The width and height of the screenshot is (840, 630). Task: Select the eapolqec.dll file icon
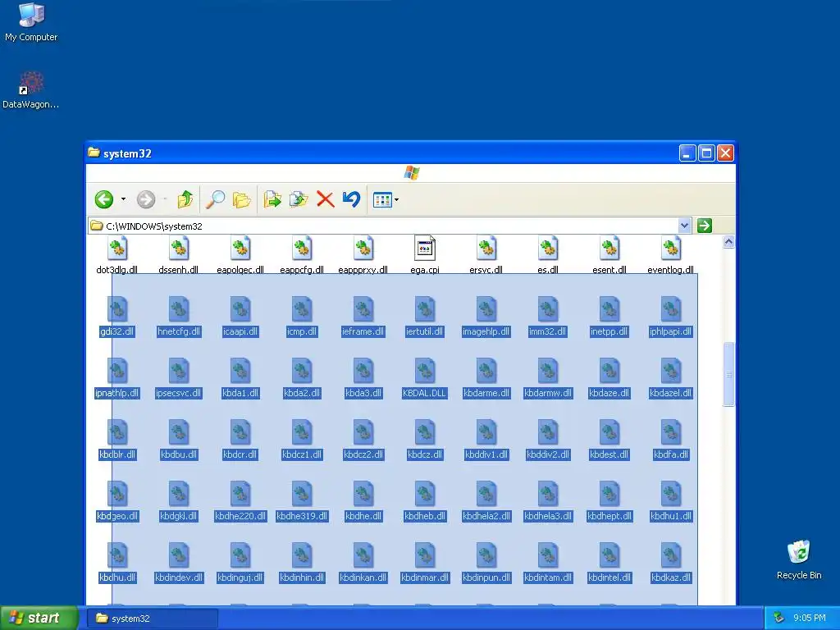[x=240, y=249]
